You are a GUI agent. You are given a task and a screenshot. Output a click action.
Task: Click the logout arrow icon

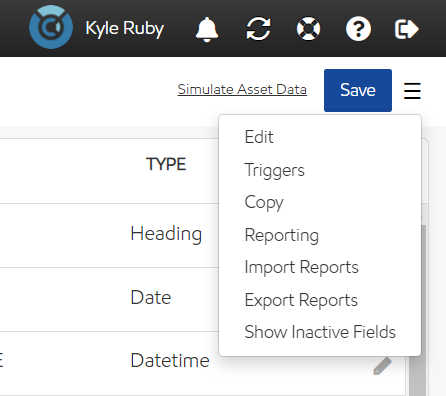click(406, 29)
